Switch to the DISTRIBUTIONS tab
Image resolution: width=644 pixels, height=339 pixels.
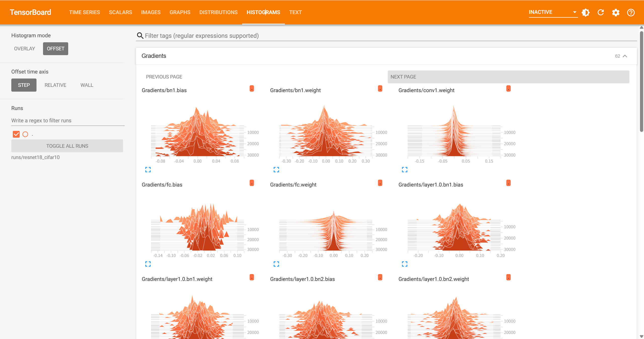pyautogui.click(x=218, y=12)
